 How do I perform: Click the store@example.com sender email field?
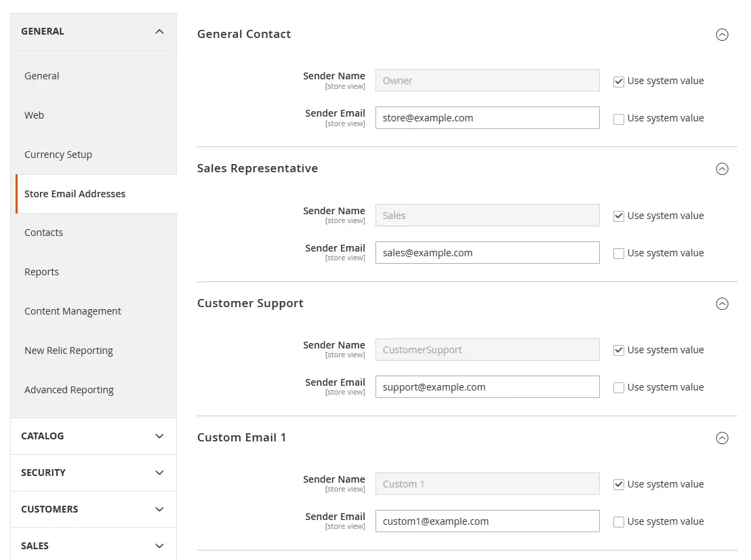coord(487,117)
